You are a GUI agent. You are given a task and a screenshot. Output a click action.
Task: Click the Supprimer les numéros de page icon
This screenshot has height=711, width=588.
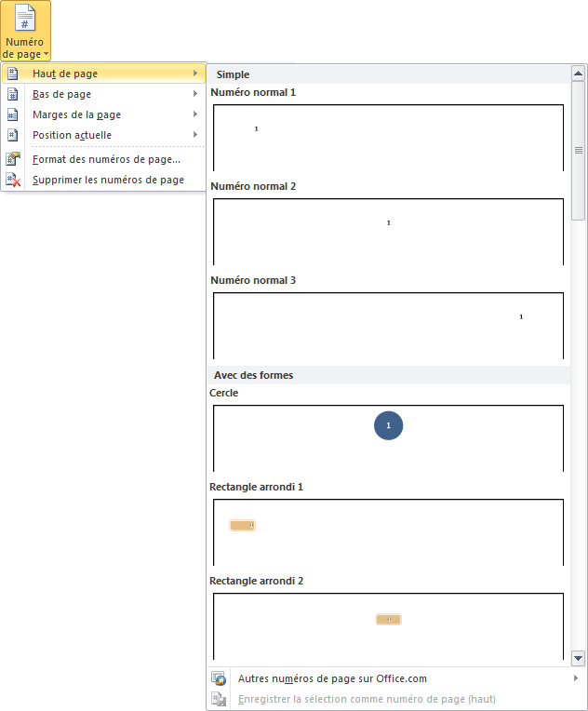click(12, 180)
